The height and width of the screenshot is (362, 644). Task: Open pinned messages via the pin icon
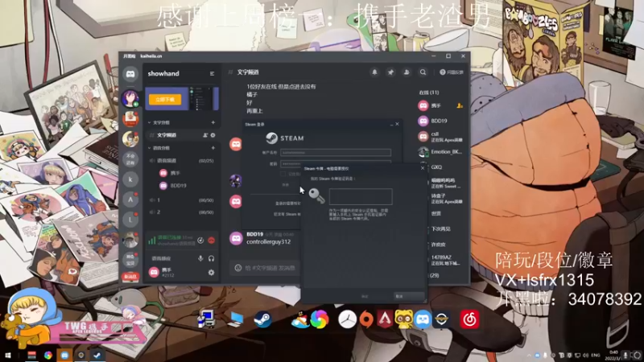390,72
